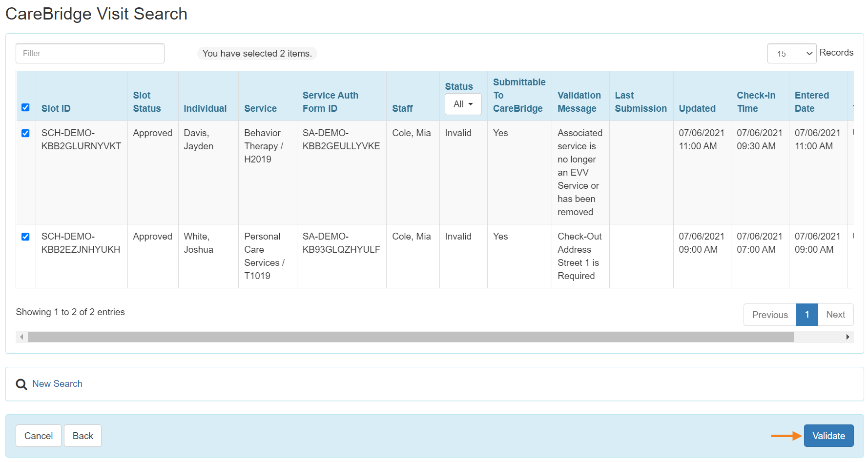Select page 1 in pagination
This screenshot has height=462, width=868.
807,315
